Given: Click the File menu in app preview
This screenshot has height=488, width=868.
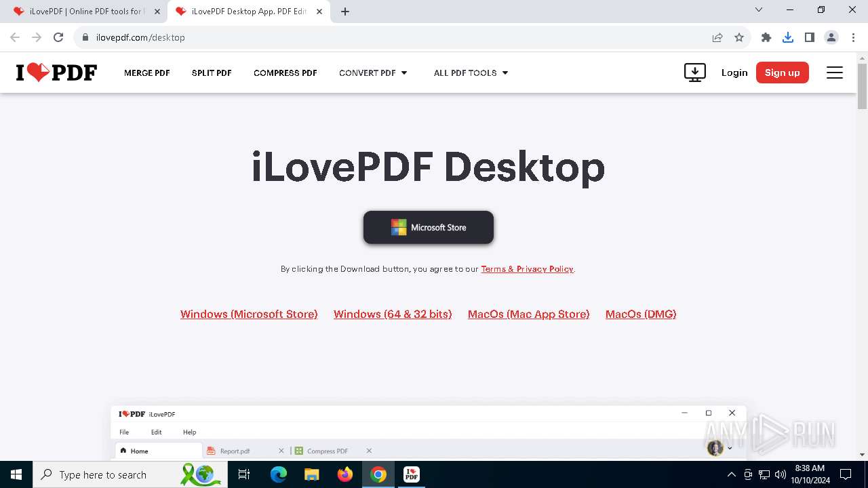Looking at the screenshot, I should coord(124,432).
